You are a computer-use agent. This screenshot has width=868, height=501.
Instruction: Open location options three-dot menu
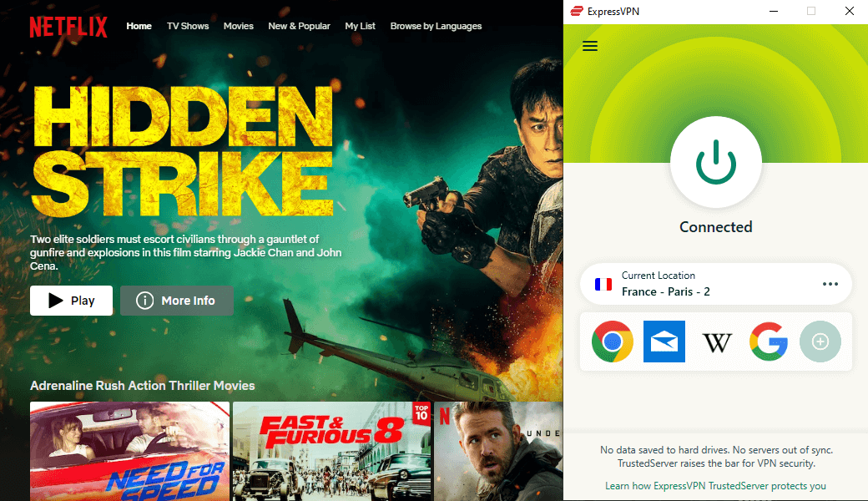point(830,284)
